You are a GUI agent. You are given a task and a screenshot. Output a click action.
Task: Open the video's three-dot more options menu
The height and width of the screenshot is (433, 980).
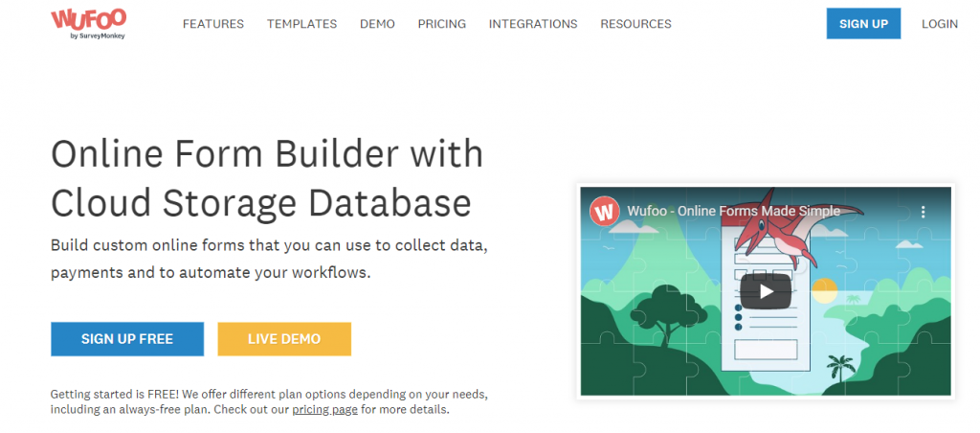[924, 212]
